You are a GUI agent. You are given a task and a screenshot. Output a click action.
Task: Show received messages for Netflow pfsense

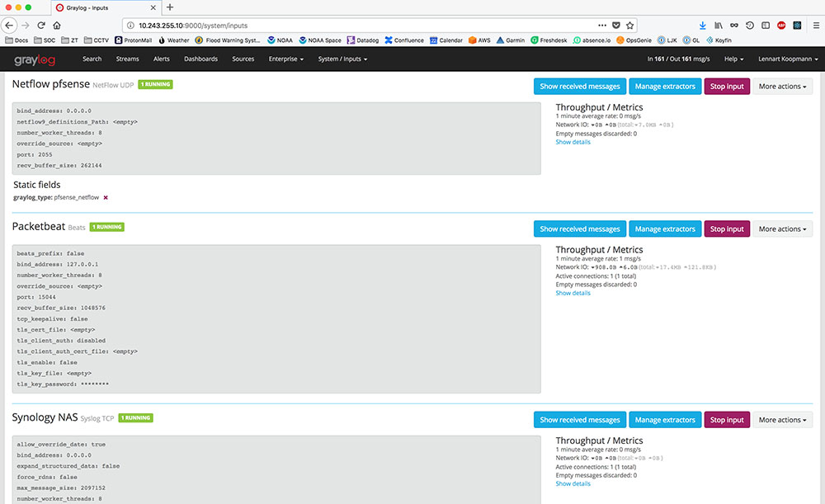click(580, 87)
